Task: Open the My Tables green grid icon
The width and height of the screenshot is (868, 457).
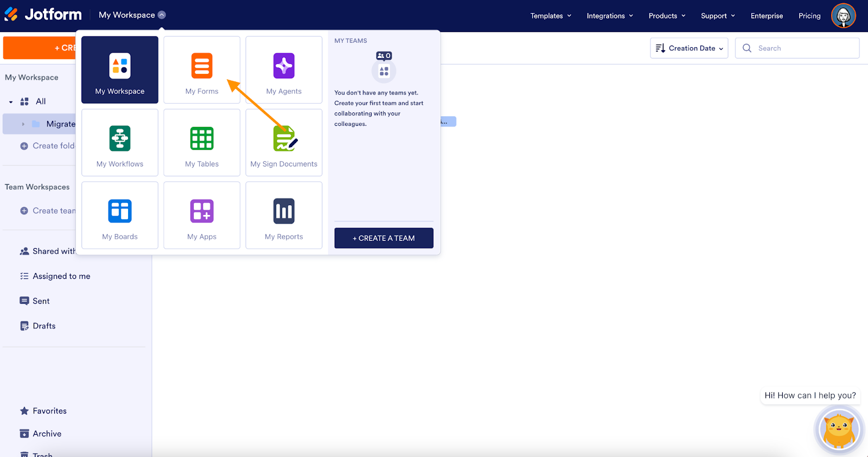Action: tap(202, 138)
